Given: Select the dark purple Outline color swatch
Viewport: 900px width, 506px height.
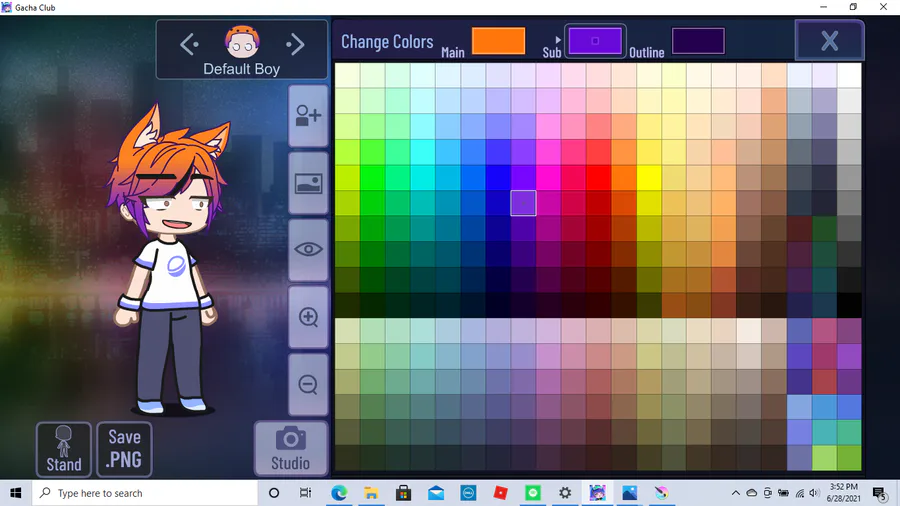Looking at the screenshot, I should coord(698,41).
